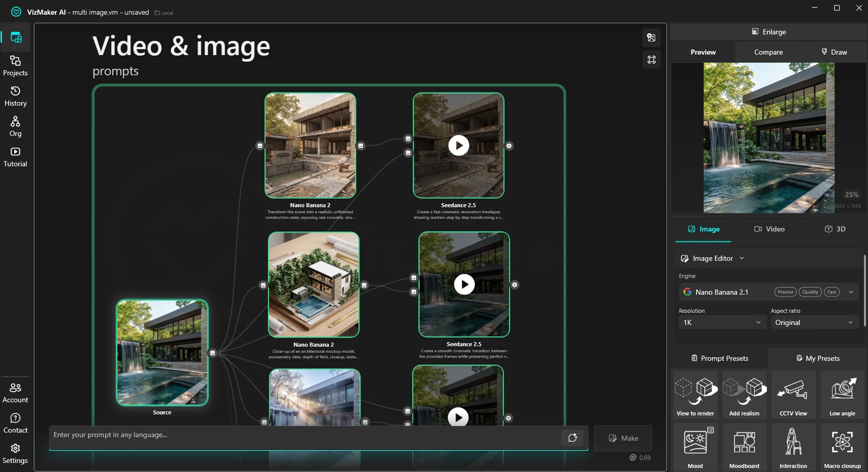Select the Image generation tab
The image size is (868, 472).
click(x=703, y=229)
